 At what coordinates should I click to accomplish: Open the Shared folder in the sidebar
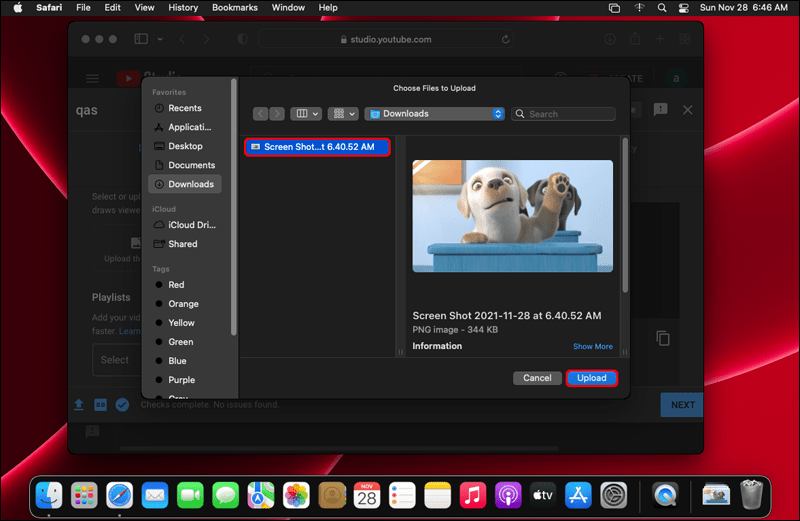184,244
